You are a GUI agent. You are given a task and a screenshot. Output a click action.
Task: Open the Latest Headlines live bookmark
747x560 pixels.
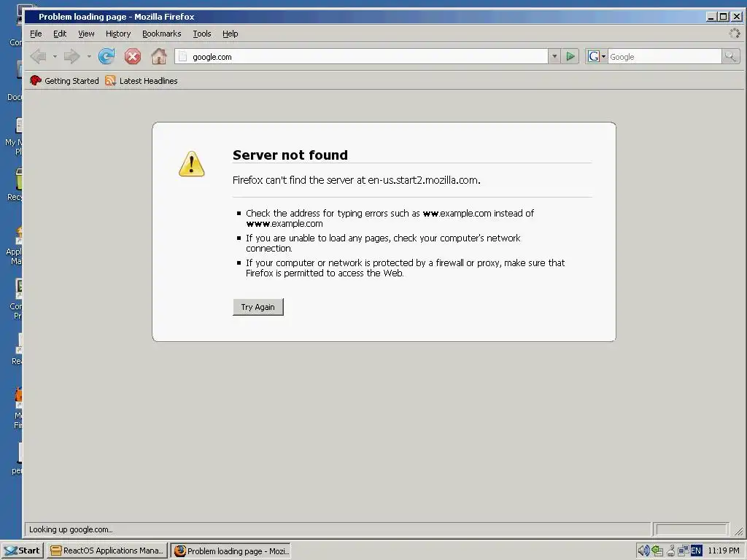tap(142, 81)
